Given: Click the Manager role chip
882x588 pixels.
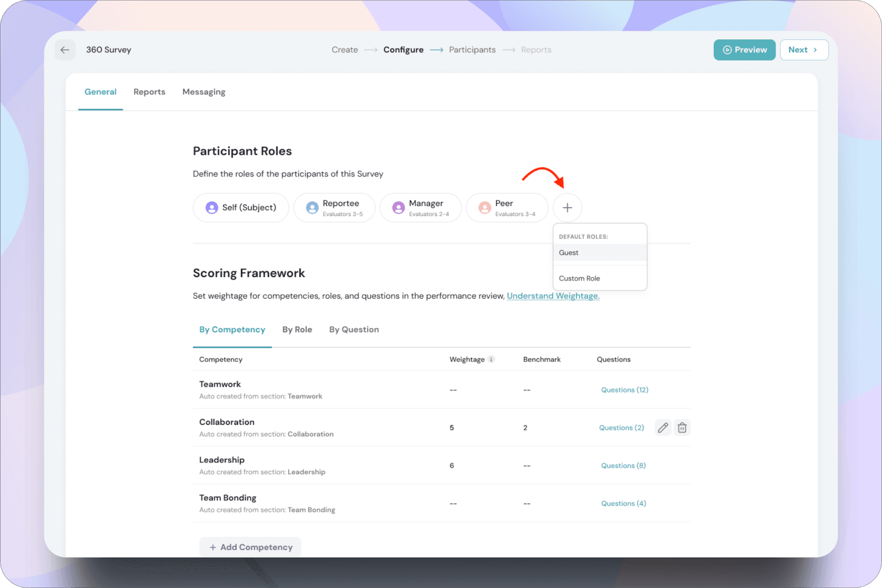Looking at the screenshot, I should tap(420, 208).
